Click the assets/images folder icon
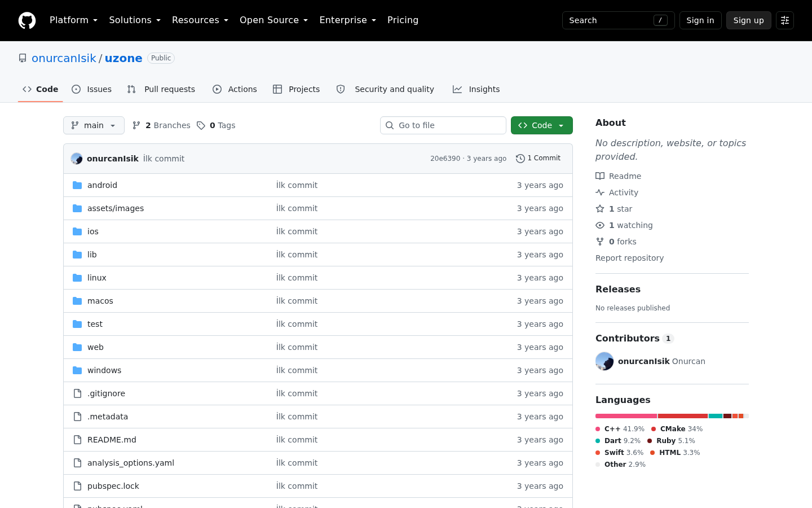 [x=77, y=208]
